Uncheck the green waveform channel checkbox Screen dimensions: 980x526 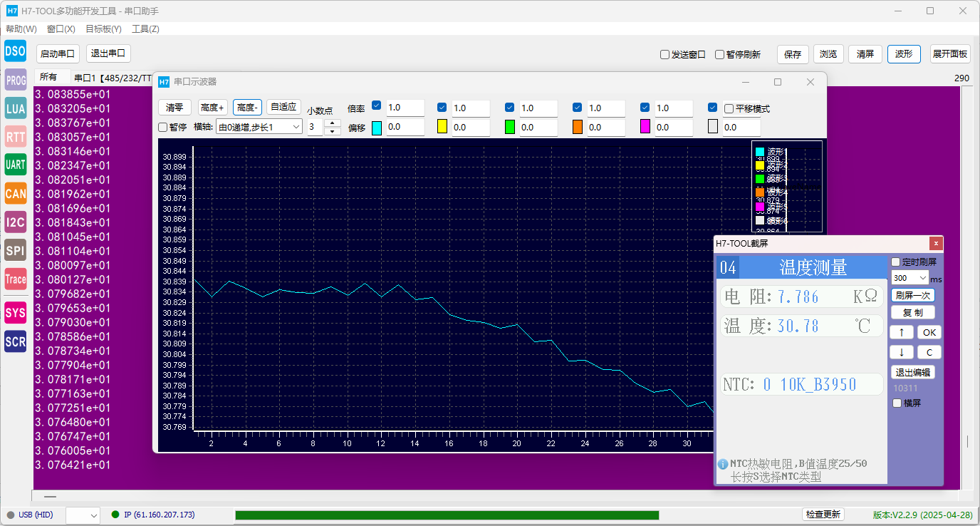click(x=509, y=107)
